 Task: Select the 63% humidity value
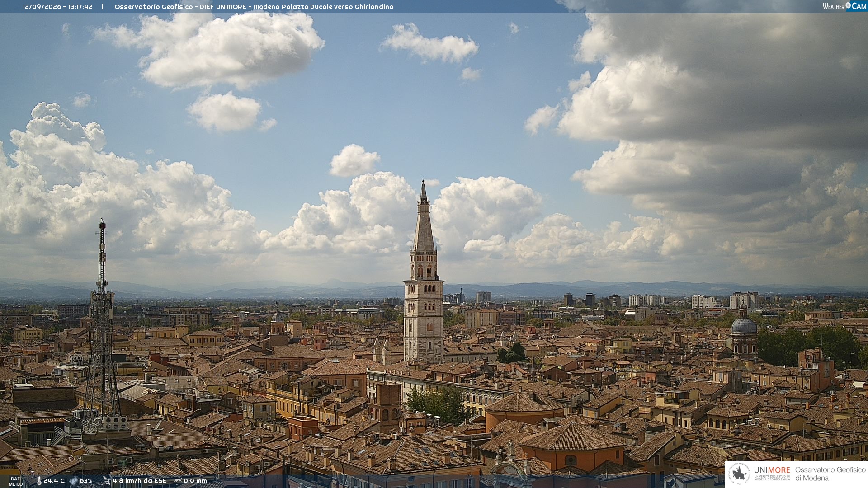[86, 481]
